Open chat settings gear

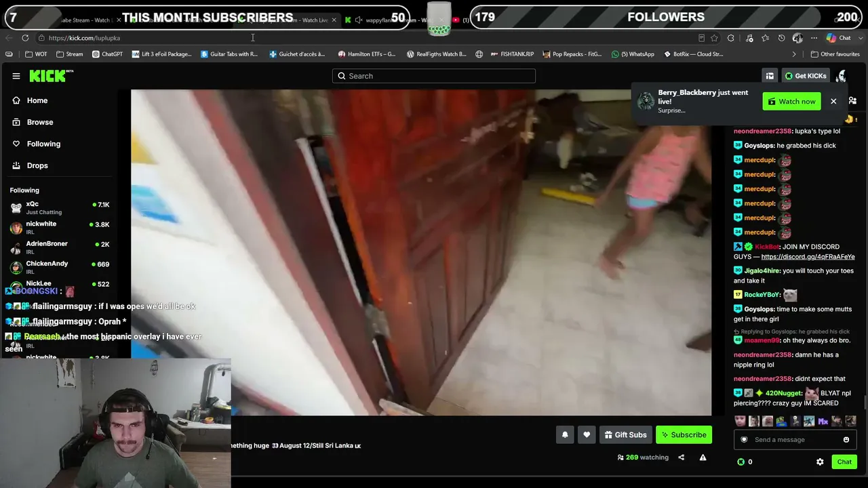(820, 462)
